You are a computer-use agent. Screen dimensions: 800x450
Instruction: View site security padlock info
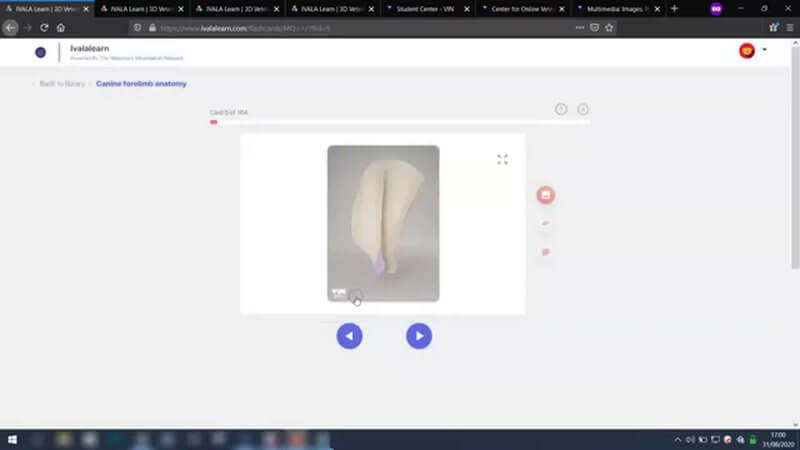pos(152,28)
